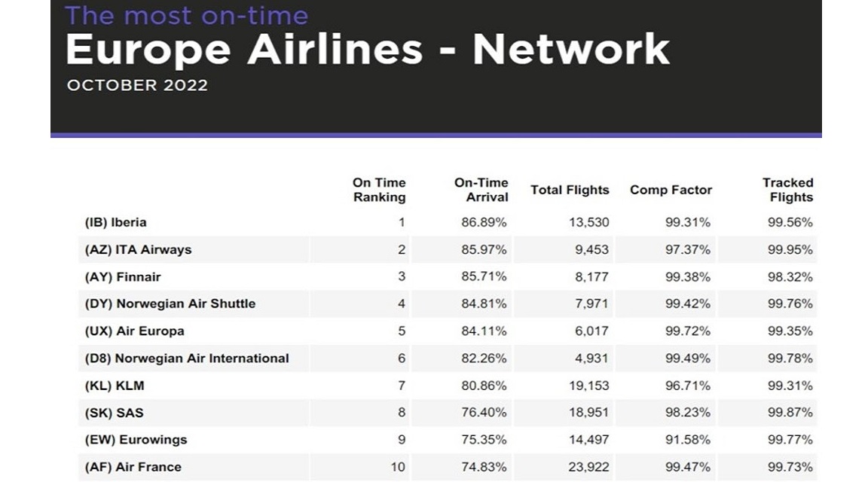Image resolution: width=868 pixels, height=482 pixels.
Task: Click the (D8) Norwegian Air International label
Action: click(x=187, y=358)
